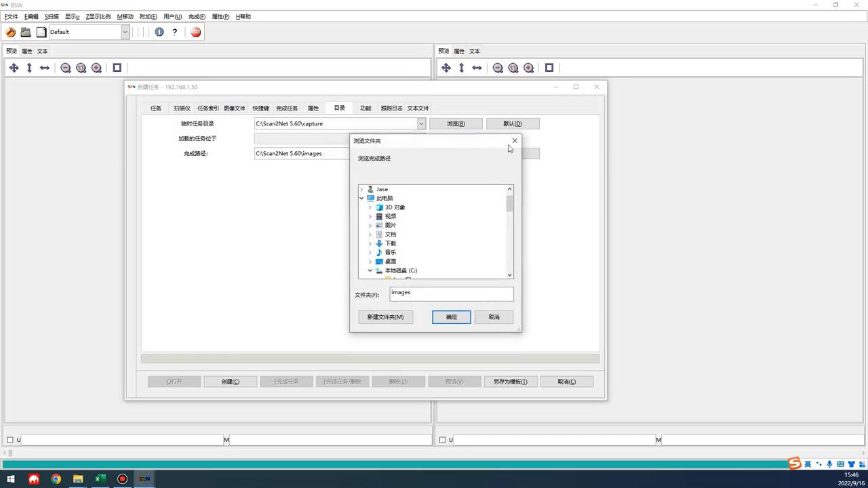Click the blue info icon in the main toolbar
868x488 pixels.
pos(159,32)
